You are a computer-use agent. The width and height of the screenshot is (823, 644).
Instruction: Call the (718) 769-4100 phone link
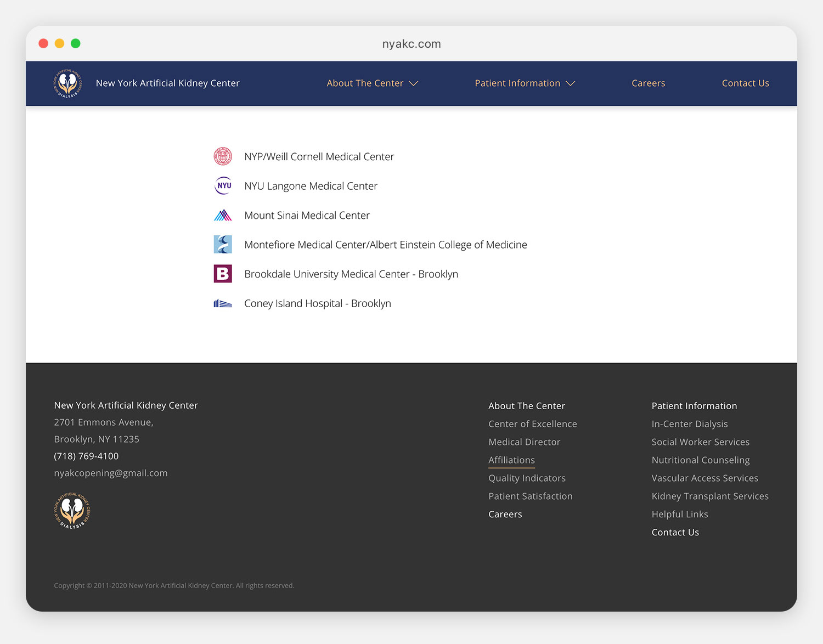tap(86, 456)
